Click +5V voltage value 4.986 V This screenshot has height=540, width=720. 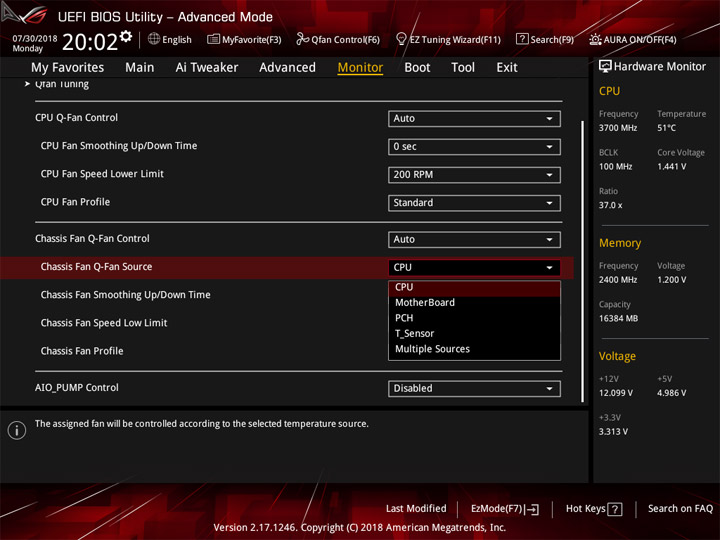click(671, 393)
